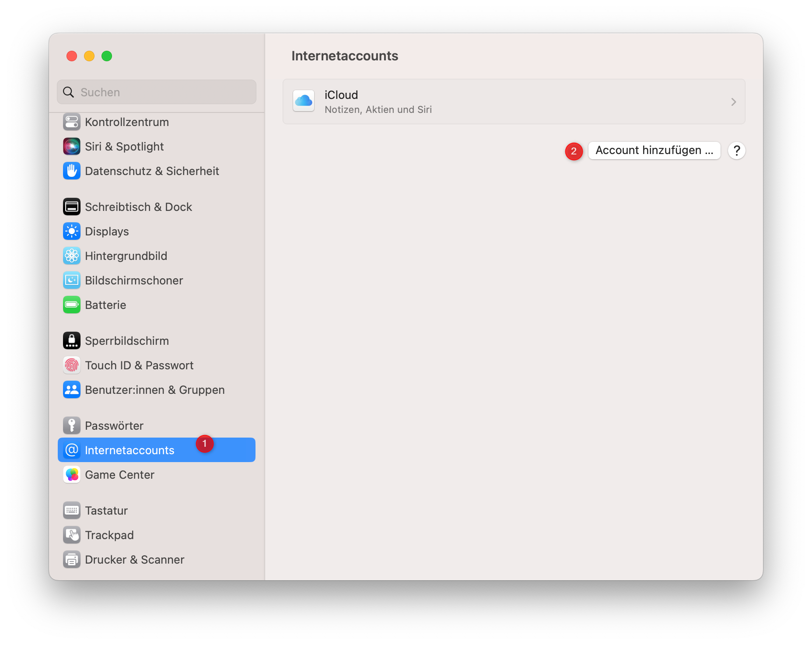Click the Kontrollzentrum sidebar icon
812x645 pixels.
(72, 122)
